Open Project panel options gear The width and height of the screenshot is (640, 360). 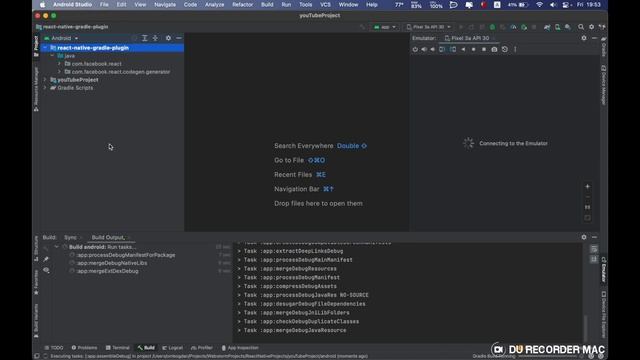point(168,38)
